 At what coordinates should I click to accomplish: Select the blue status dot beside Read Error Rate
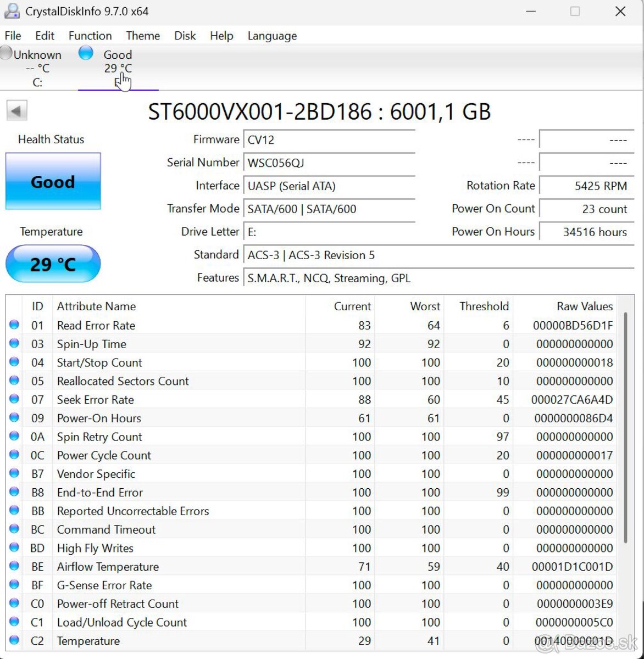click(x=14, y=325)
